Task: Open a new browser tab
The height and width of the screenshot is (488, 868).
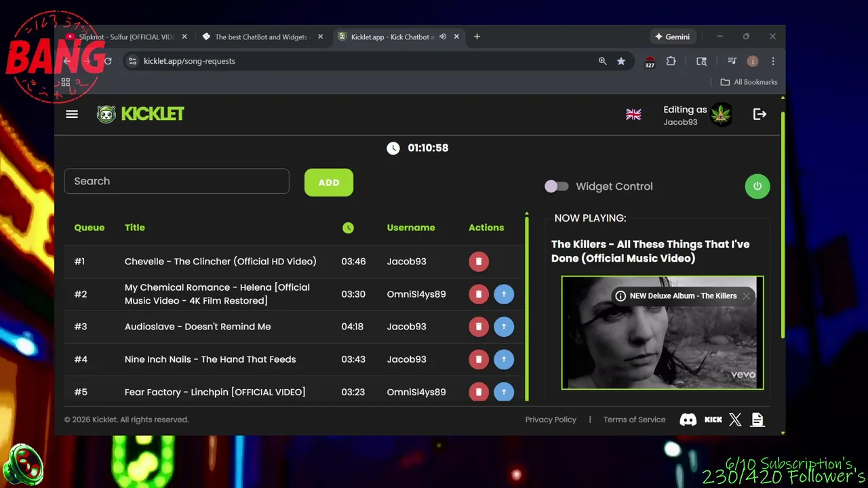Action: point(477,37)
